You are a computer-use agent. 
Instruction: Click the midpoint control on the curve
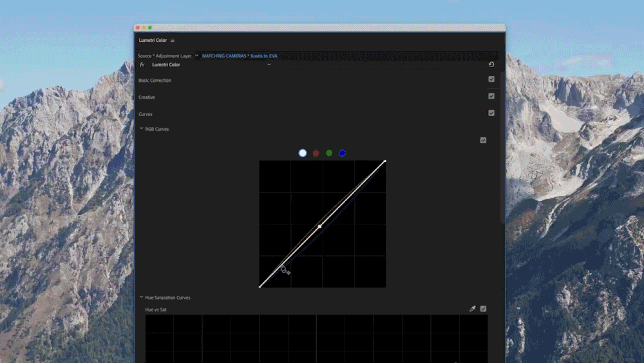319,226
